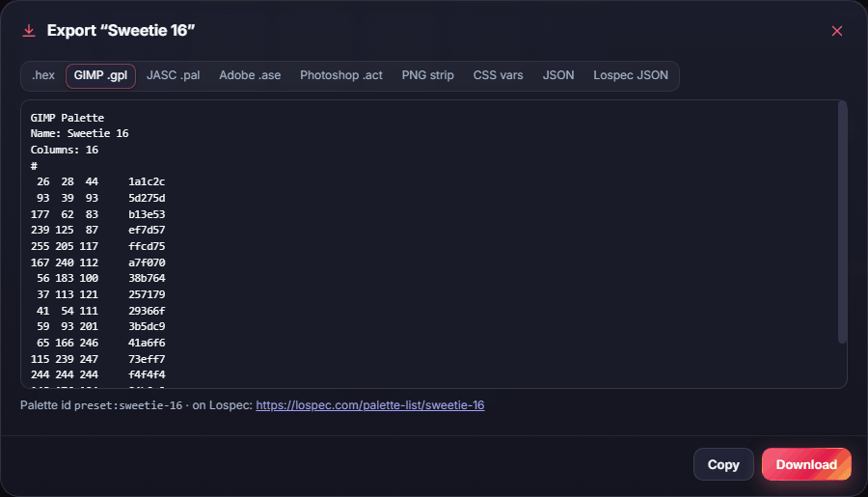868x497 pixels.
Task: Click the hex value a7f070
Action: (147, 262)
